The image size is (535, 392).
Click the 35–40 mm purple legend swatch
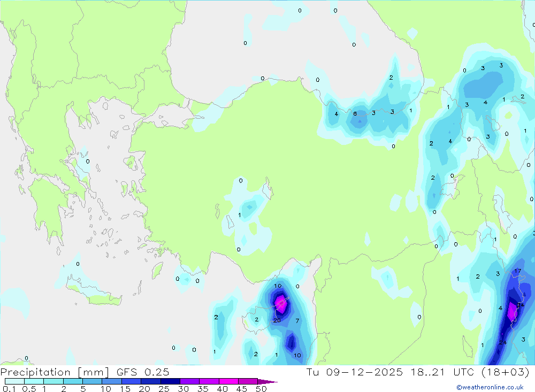click(209, 381)
